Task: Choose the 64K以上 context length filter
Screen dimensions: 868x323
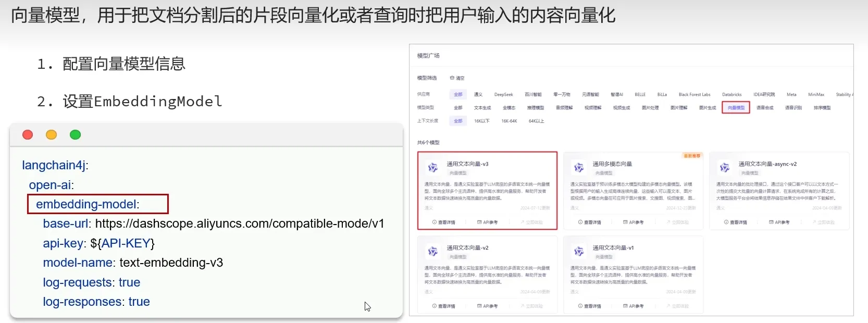Action: (536, 121)
